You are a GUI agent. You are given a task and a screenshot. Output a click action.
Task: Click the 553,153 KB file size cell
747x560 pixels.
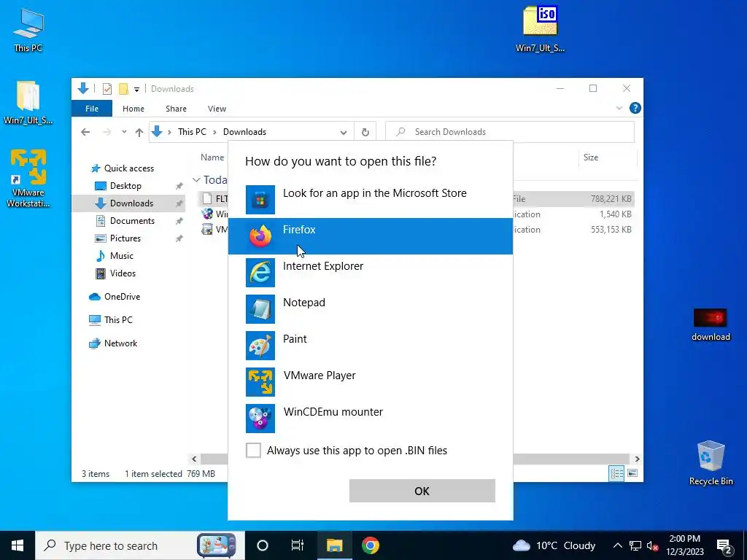[611, 230]
